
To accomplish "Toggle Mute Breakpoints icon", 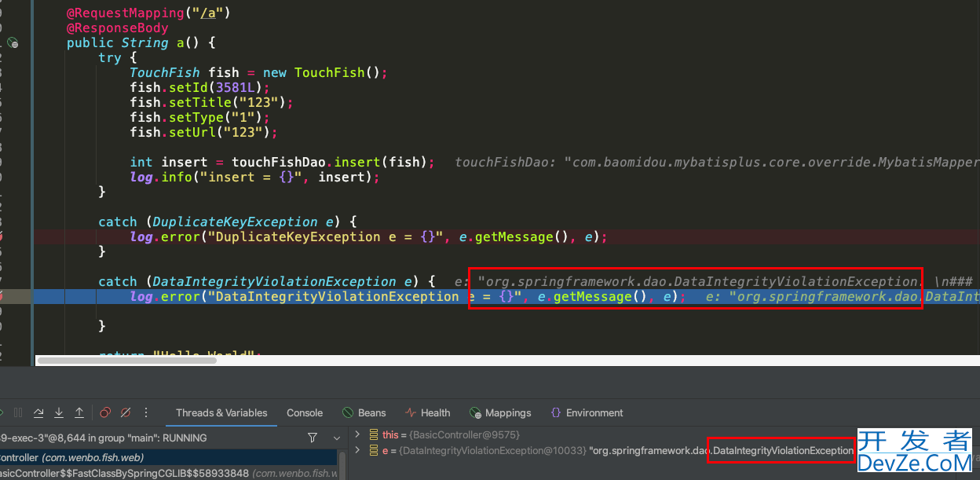I will 125,412.
